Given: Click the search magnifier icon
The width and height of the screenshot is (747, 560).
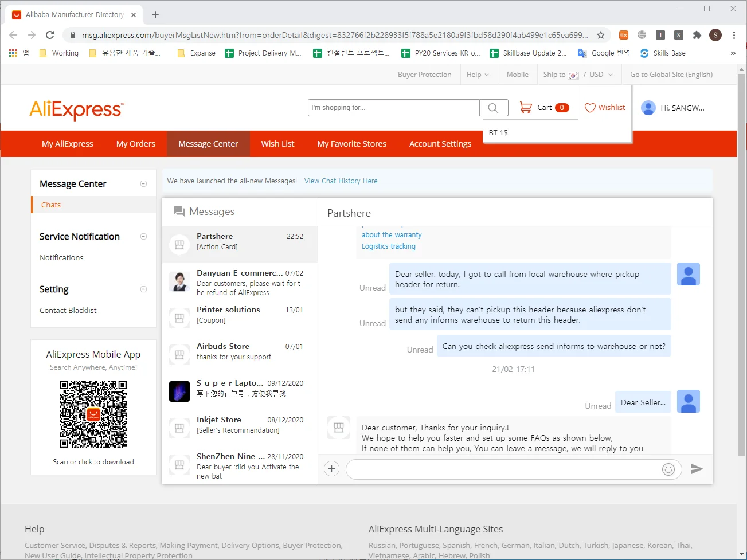Looking at the screenshot, I should coord(493,108).
